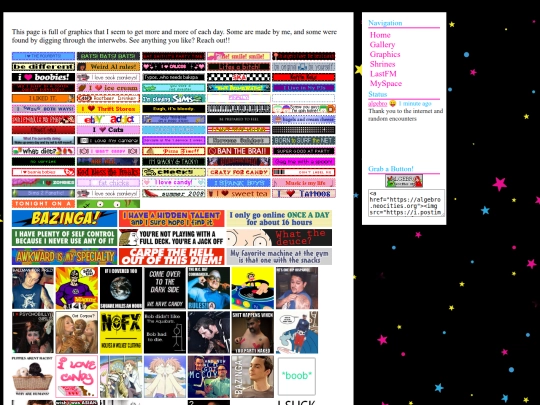This screenshot has width=540, height=405.
Task: Click the 'What the deuce?' Stewie stamp
Action: tap(279, 237)
